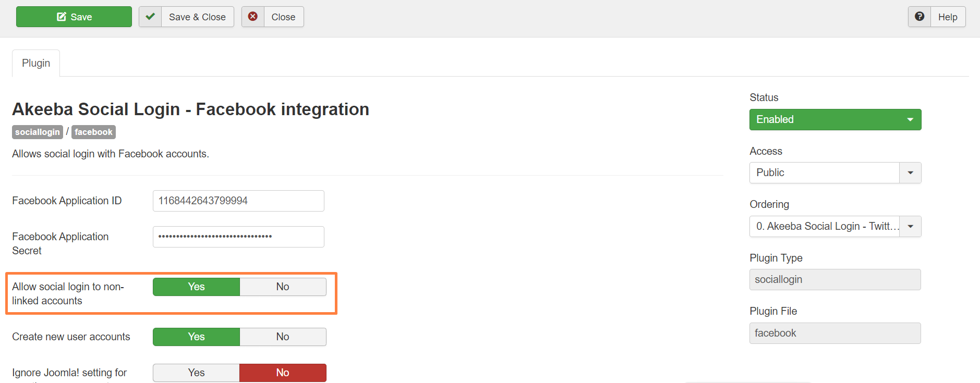
Task: Click the Facebook Application ID field
Action: 238,201
